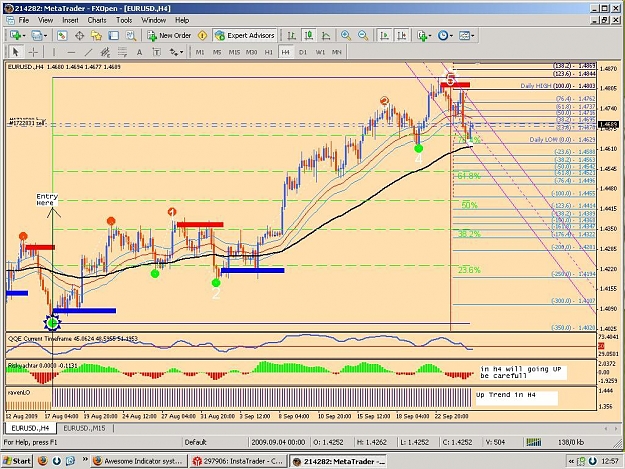Switch to Awesome Indicator syst... taskbar window
The width and height of the screenshot is (625, 469).
(x=138, y=461)
